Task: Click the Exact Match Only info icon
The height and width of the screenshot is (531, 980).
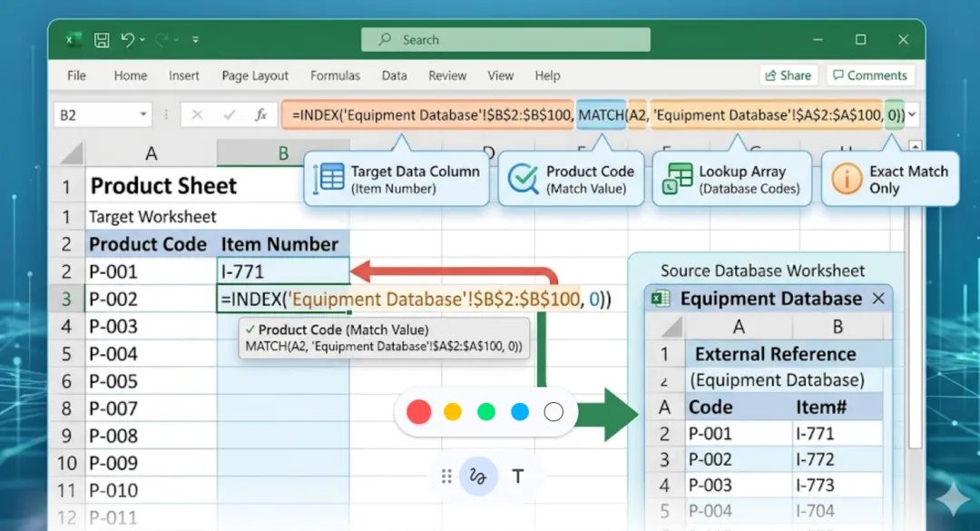Action: click(847, 180)
